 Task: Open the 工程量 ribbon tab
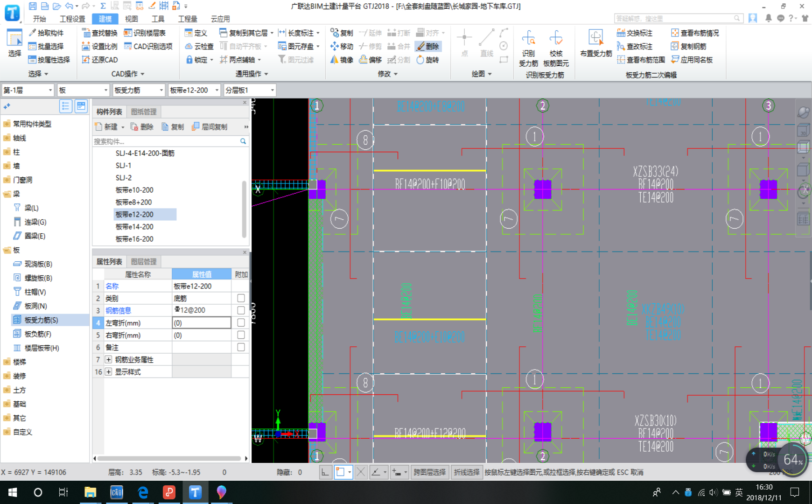188,19
